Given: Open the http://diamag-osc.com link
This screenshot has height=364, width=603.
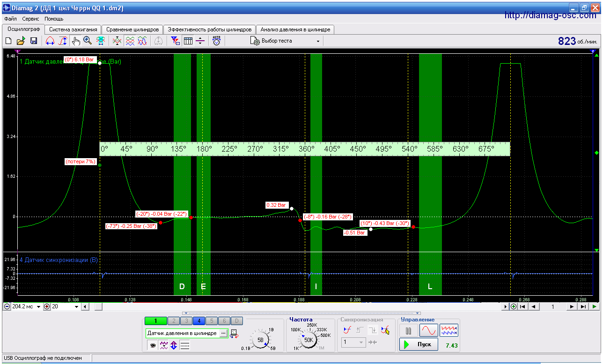Looking at the screenshot, I should pyautogui.click(x=551, y=15).
